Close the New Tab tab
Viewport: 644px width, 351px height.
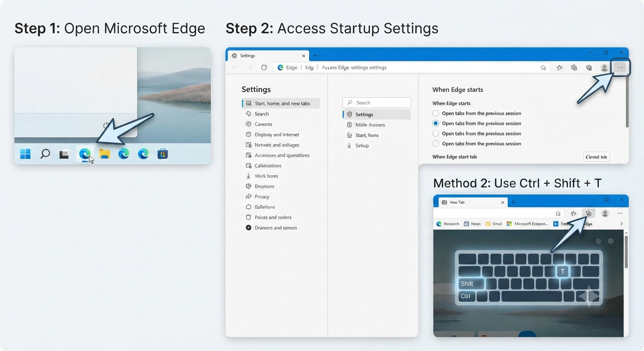503,202
